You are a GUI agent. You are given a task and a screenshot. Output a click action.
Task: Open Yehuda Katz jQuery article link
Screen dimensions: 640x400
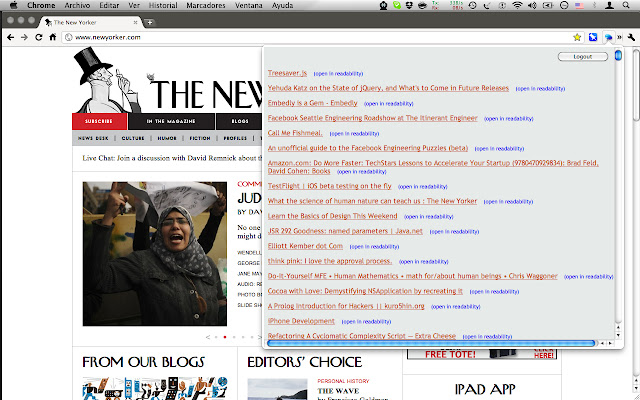coord(388,88)
